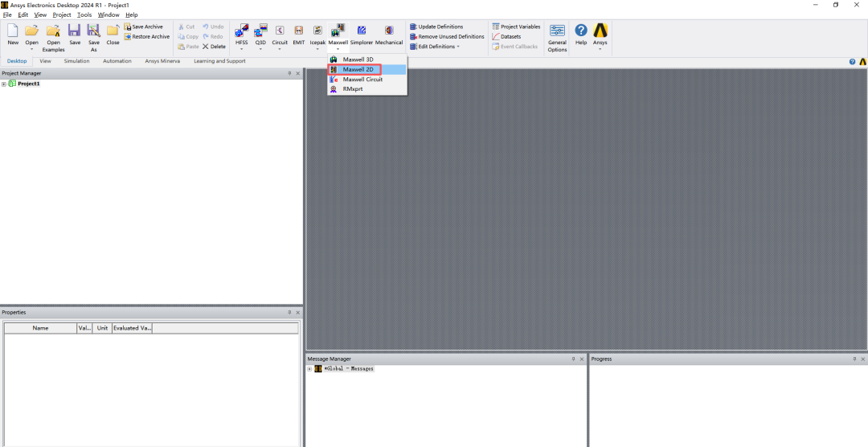Select Maxwell 2D from dropdown

click(367, 69)
